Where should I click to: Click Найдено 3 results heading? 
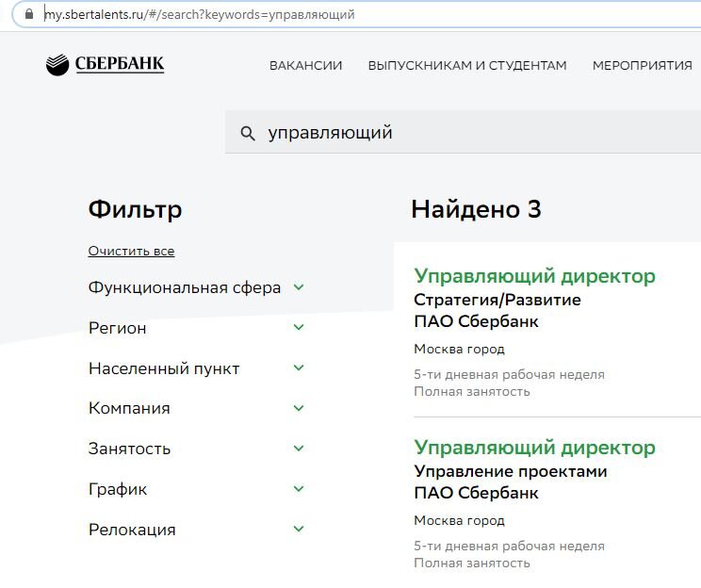(476, 209)
